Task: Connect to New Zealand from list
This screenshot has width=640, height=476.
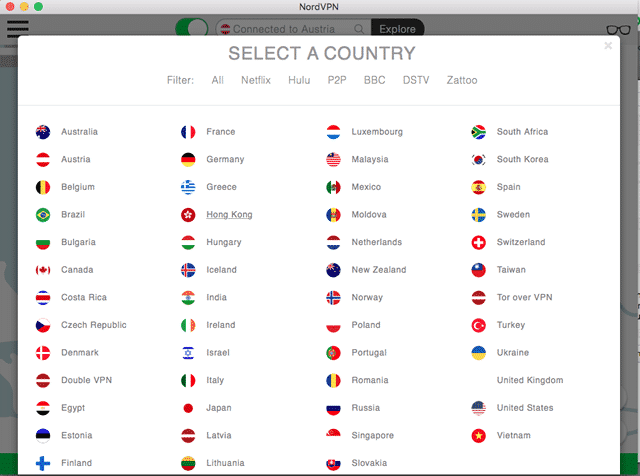Action: coord(379,270)
